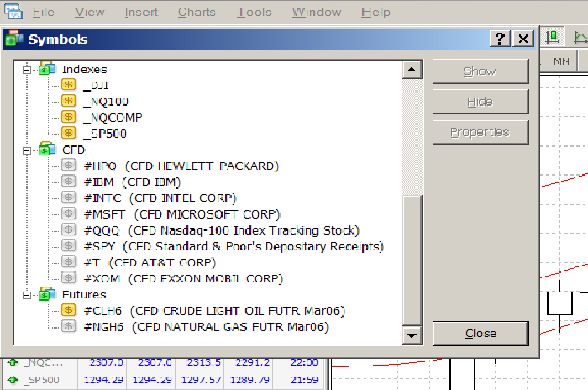The height and width of the screenshot is (390, 588).
Task: Close the Symbols dialog with X
Action: pos(523,39)
